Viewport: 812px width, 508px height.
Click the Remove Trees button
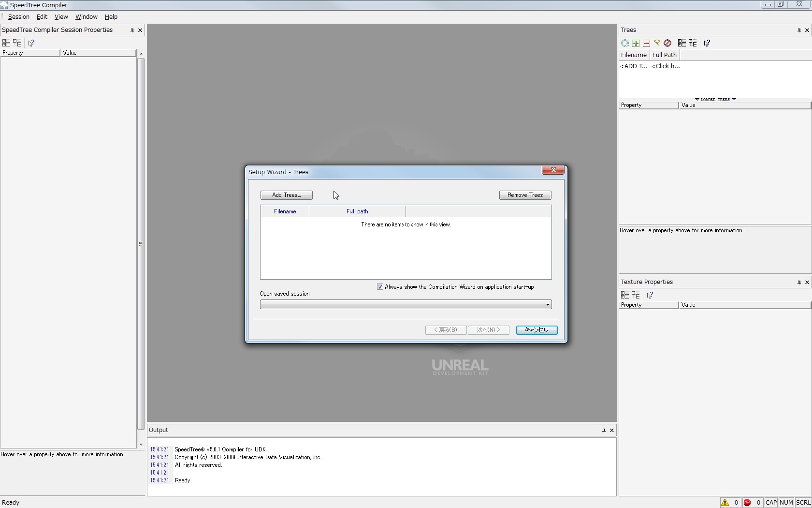pos(525,195)
